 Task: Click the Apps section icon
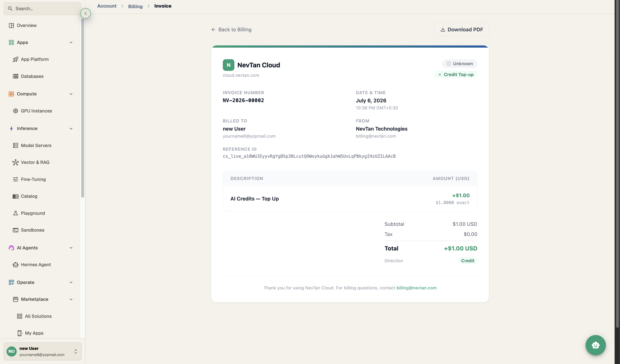pos(11,42)
